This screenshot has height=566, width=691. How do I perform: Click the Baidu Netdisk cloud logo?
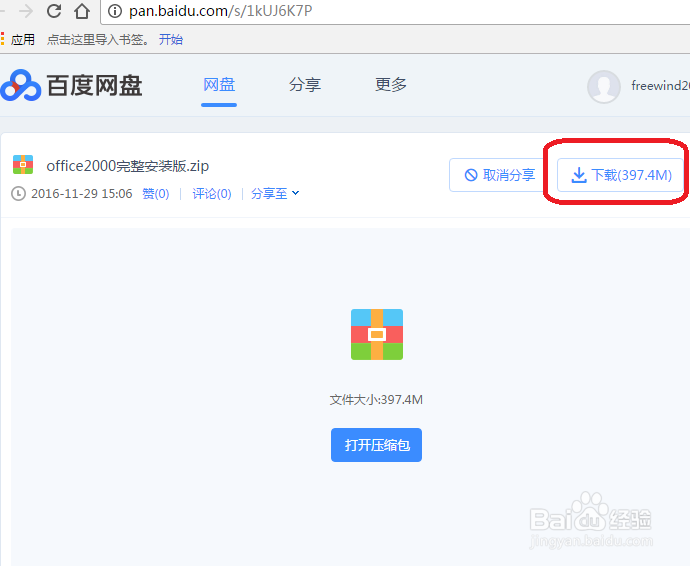pos(20,85)
